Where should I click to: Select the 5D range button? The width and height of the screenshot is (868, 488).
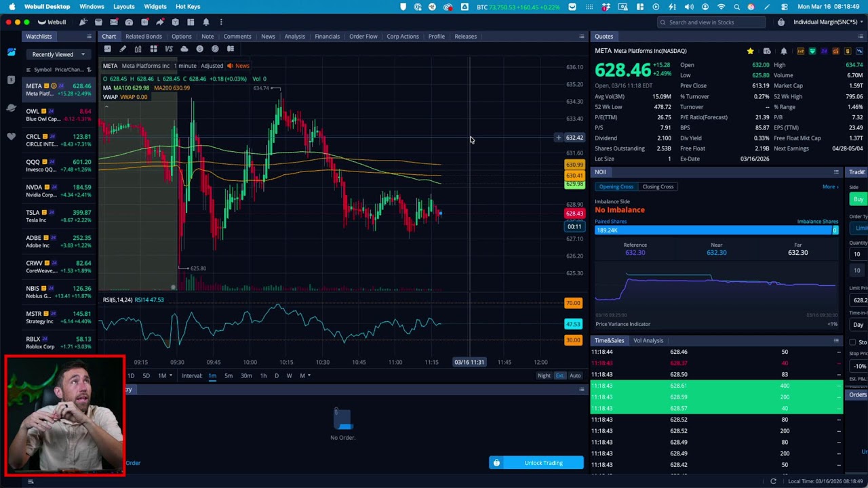[146, 375]
